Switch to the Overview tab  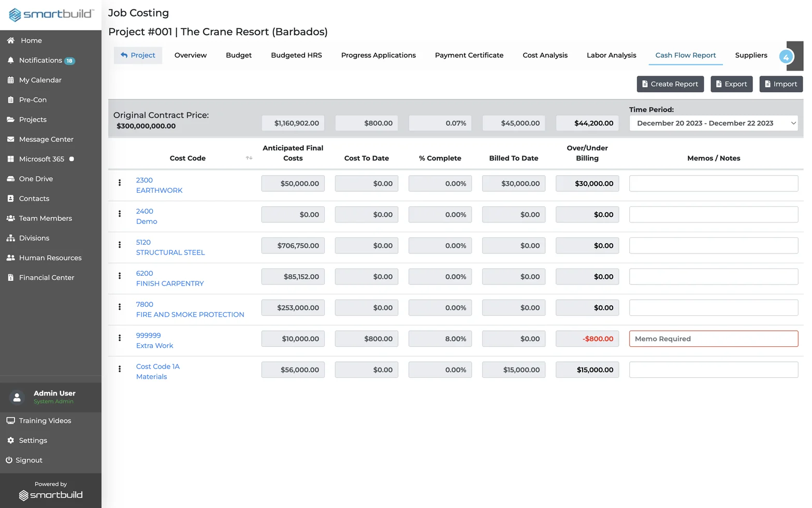tap(191, 55)
